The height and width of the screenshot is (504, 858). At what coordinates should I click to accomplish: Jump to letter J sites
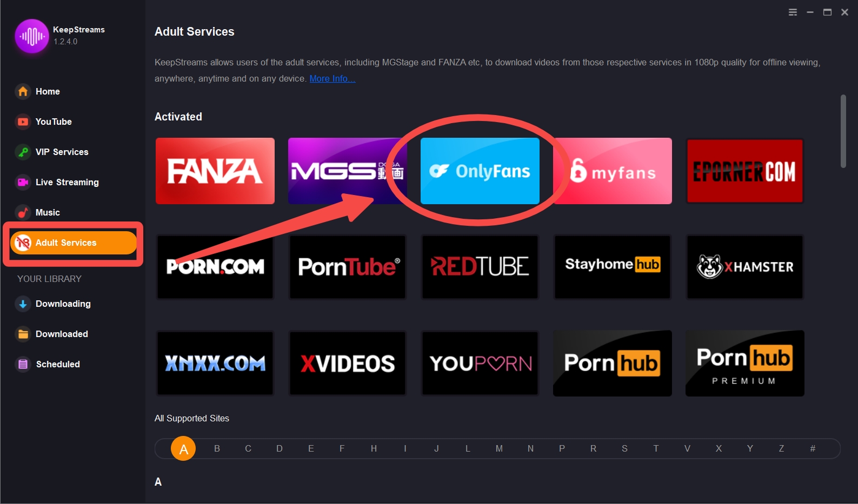(436, 448)
